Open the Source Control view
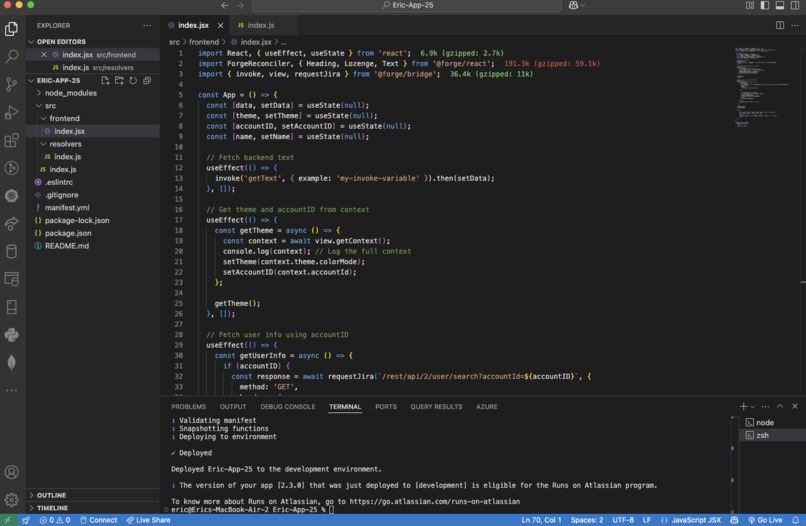Screen dimensions: 806x526 pyautogui.click(x=11, y=84)
